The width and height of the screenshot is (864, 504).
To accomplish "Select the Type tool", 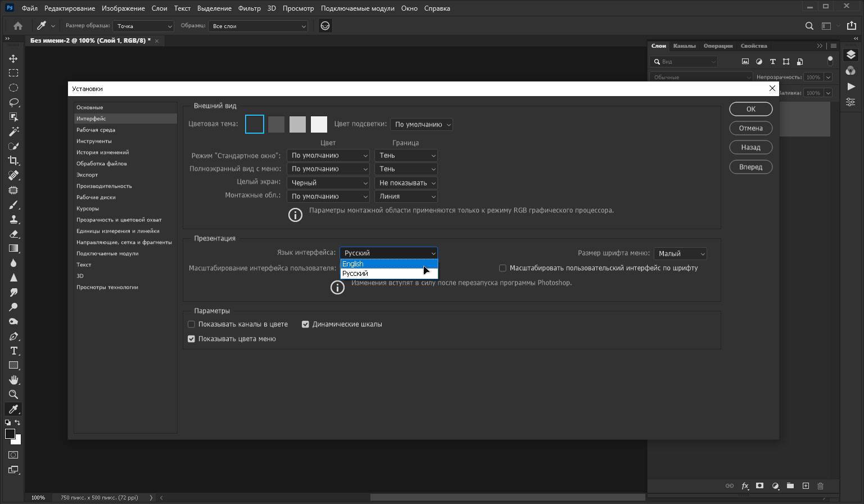I will coord(13,351).
